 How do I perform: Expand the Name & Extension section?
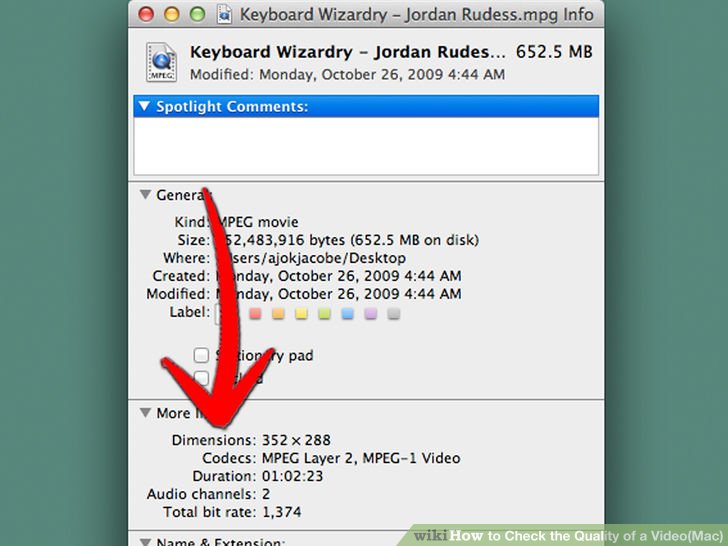pos(145,541)
